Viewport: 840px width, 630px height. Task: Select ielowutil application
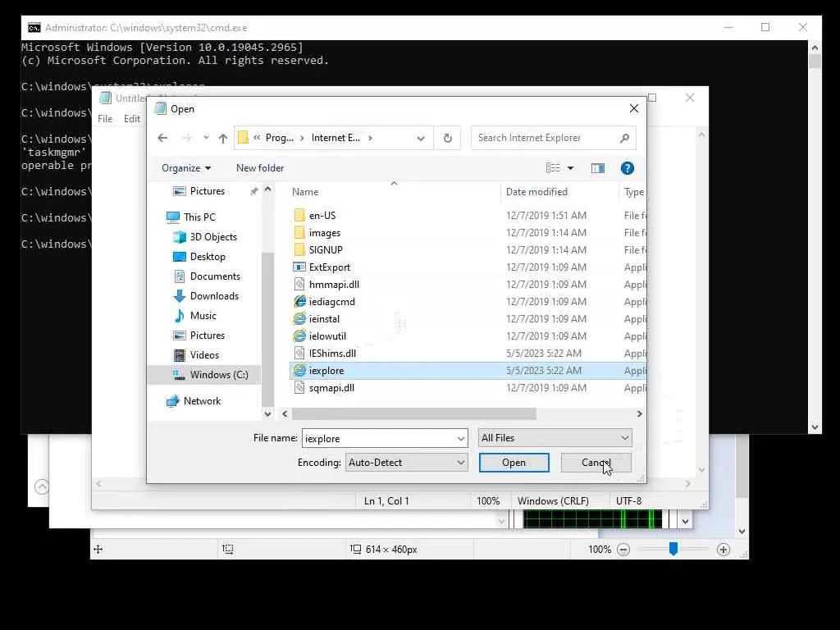coord(327,336)
